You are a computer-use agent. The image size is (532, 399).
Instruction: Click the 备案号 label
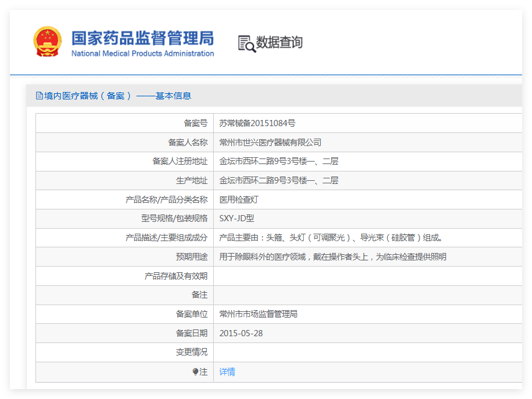pyautogui.click(x=195, y=123)
